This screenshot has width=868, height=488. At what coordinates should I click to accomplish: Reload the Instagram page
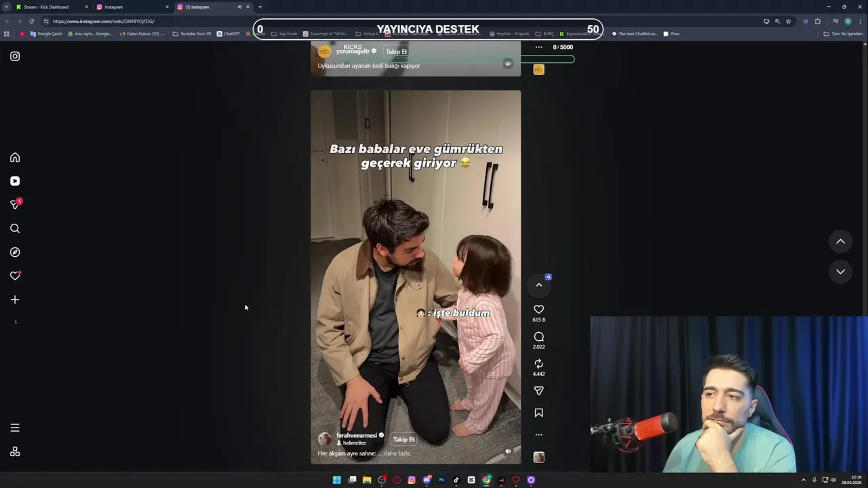pos(31,21)
